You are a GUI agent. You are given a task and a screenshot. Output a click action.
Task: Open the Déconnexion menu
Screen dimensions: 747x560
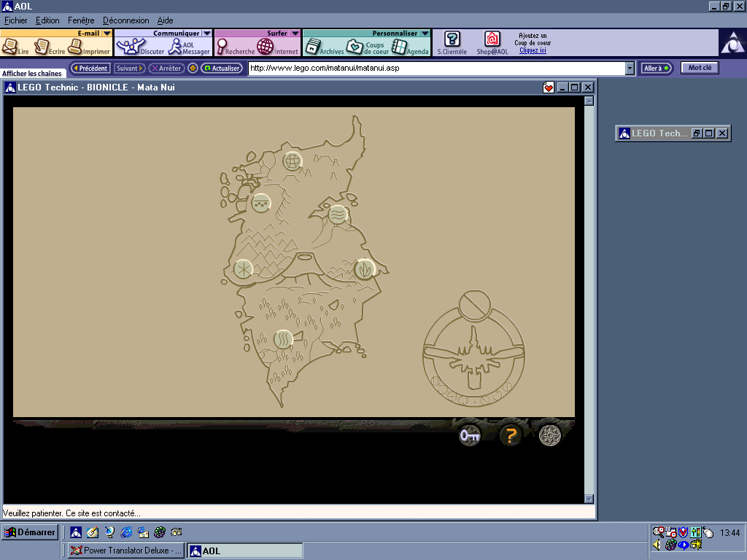(x=125, y=20)
